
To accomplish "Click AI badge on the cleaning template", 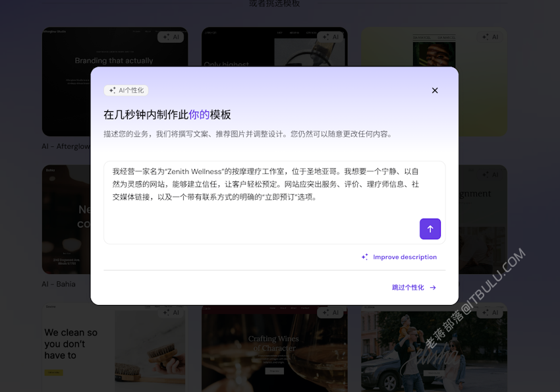I will coord(171,312).
